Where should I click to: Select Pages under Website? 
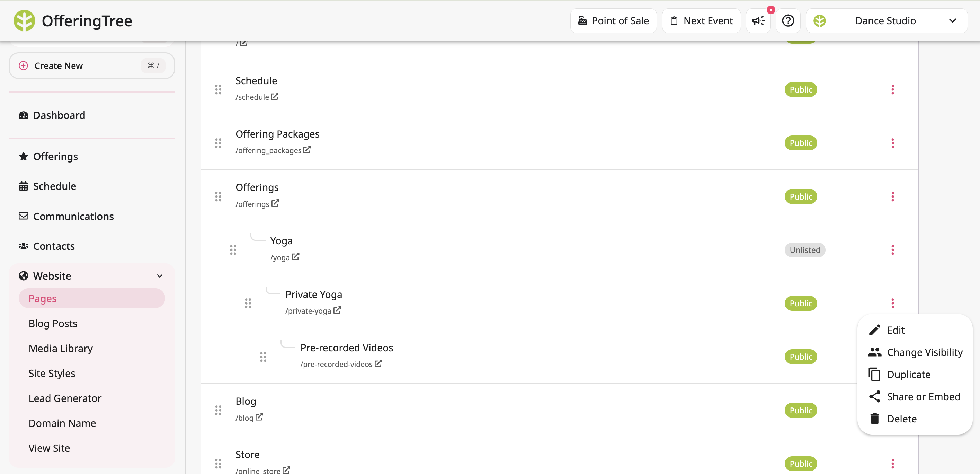click(92, 298)
